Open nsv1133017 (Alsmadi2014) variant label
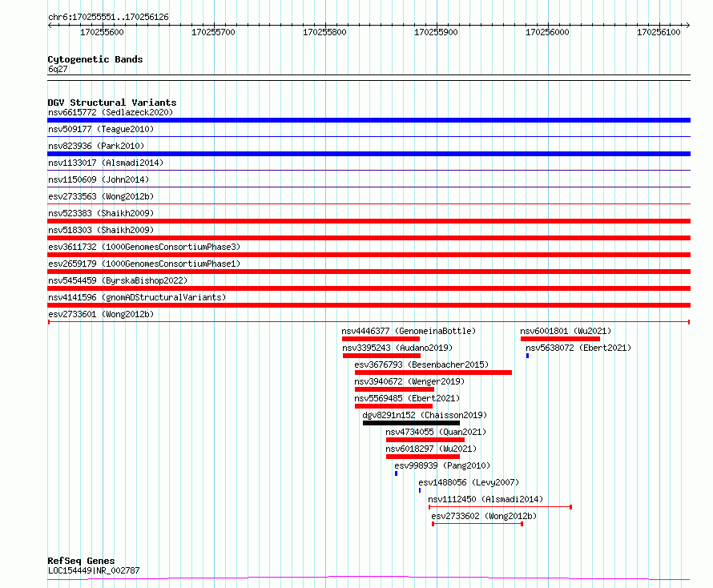The image size is (713, 588). click(106, 163)
